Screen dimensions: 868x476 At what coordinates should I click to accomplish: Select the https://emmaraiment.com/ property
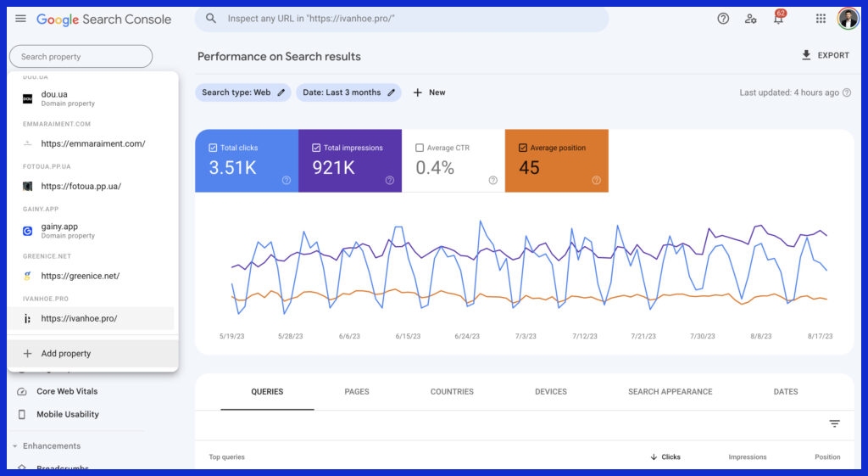click(x=92, y=143)
